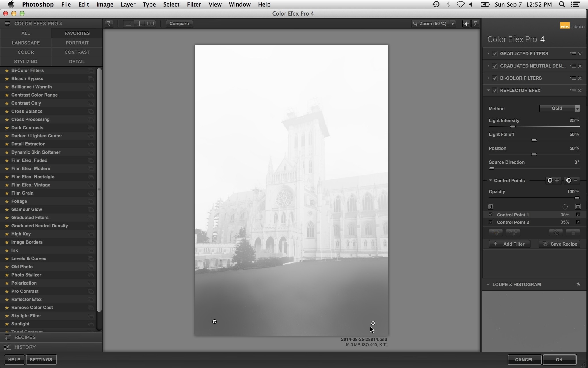Change the preview background brightness (lightbulb)
Screen dimensions: 588x368
466,24
